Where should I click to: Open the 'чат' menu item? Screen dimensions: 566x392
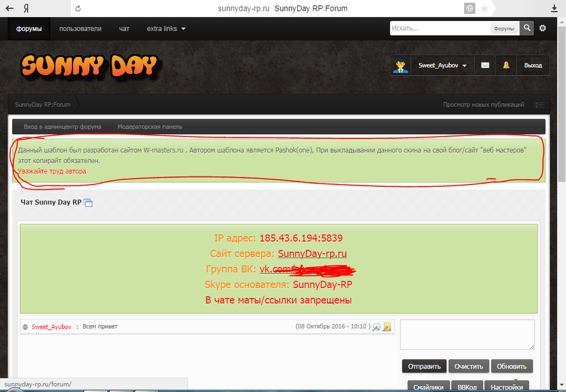click(x=125, y=29)
